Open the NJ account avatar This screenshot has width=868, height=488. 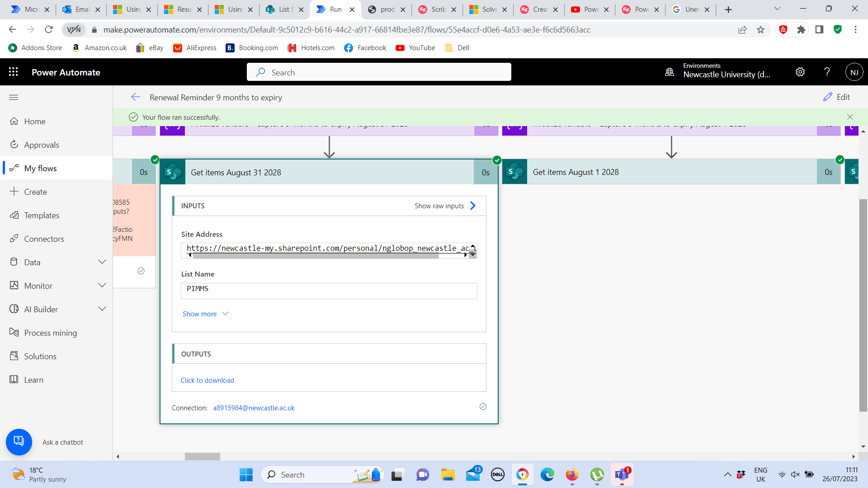[x=854, y=72]
